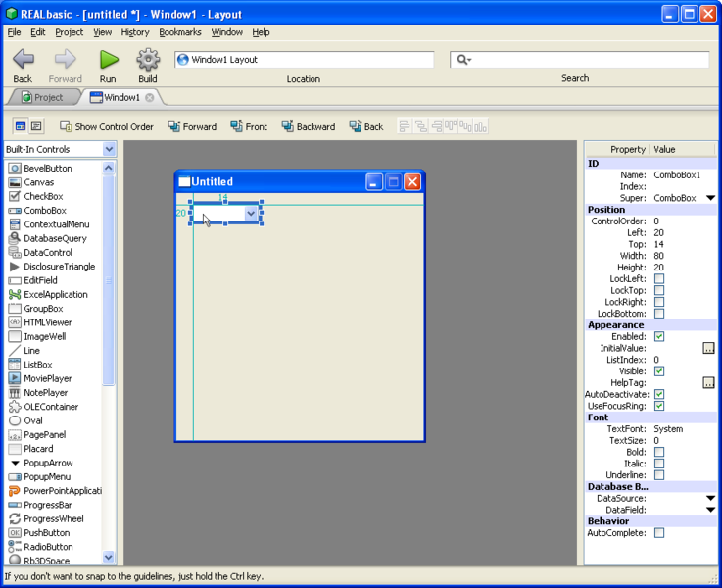Check the Bold font checkbox
Screen dimensions: 722x588
click(x=659, y=452)
